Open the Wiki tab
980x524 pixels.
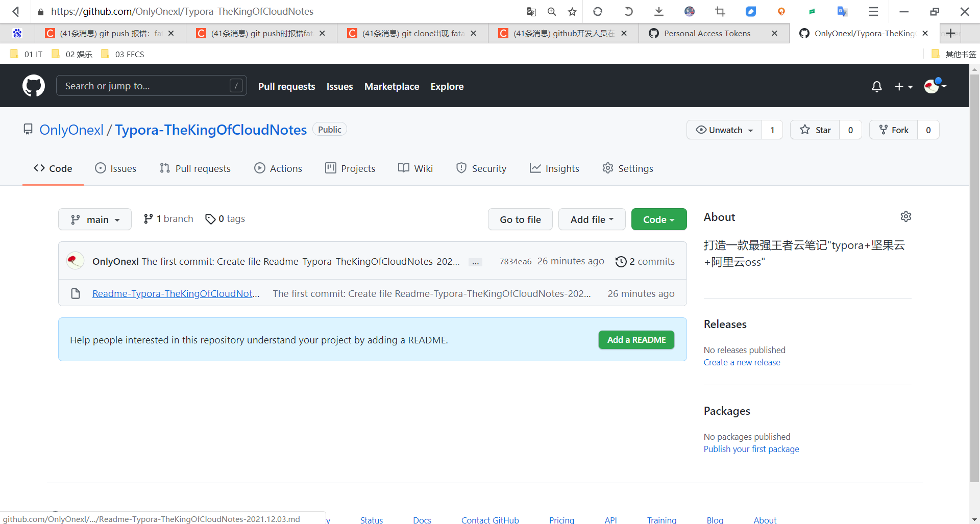click(415, 168)
